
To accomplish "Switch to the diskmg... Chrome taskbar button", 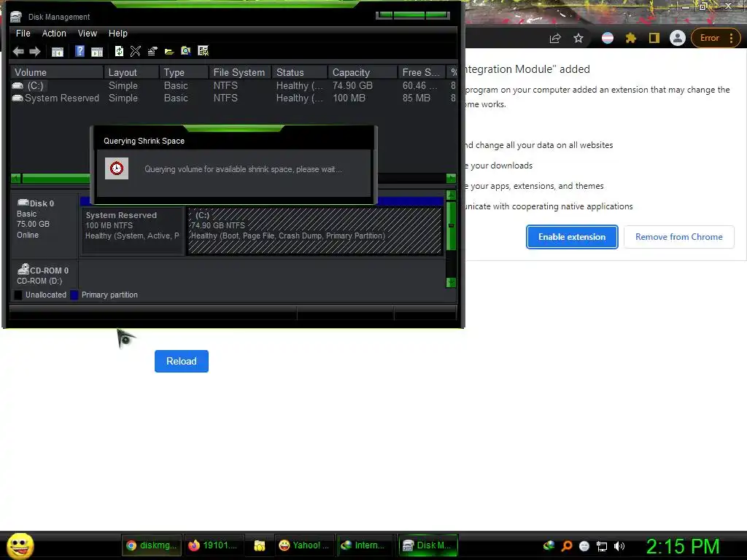I will coord(151,545).
